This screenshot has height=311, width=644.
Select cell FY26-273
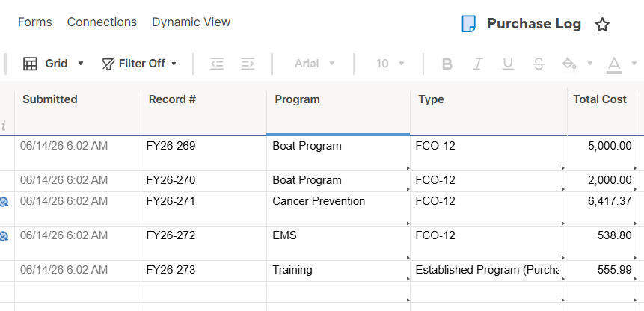203,271
